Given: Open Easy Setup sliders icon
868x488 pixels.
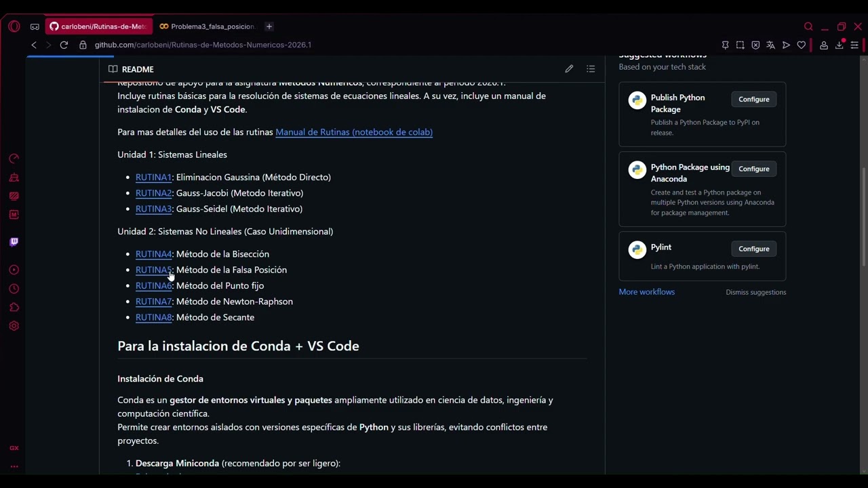Looking at the screenshot, I should pyautogui.click(x=854, y=45).
